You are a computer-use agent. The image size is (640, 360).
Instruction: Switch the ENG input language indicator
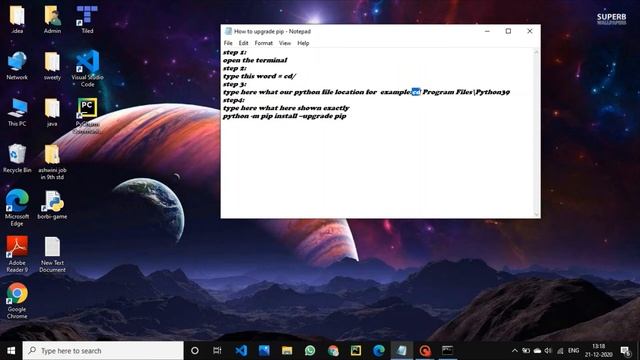(x=573, y=351)
